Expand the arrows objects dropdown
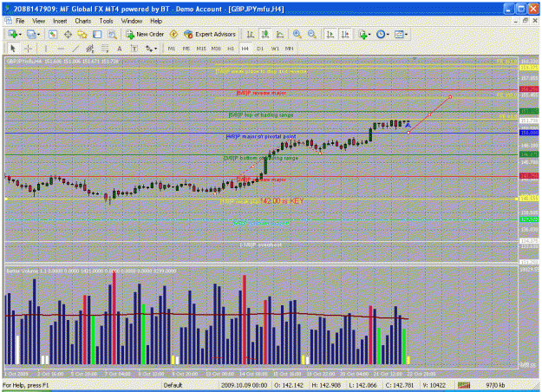 (155, 49)
